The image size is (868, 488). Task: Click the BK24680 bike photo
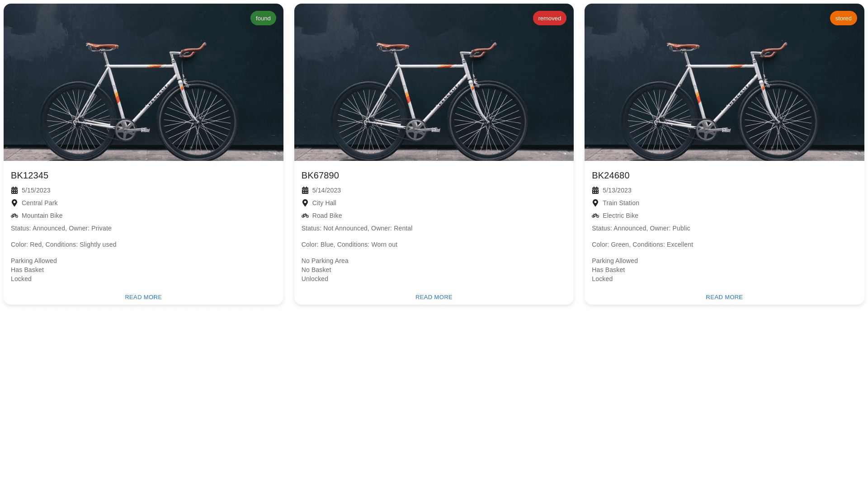[x=724, y=90]
